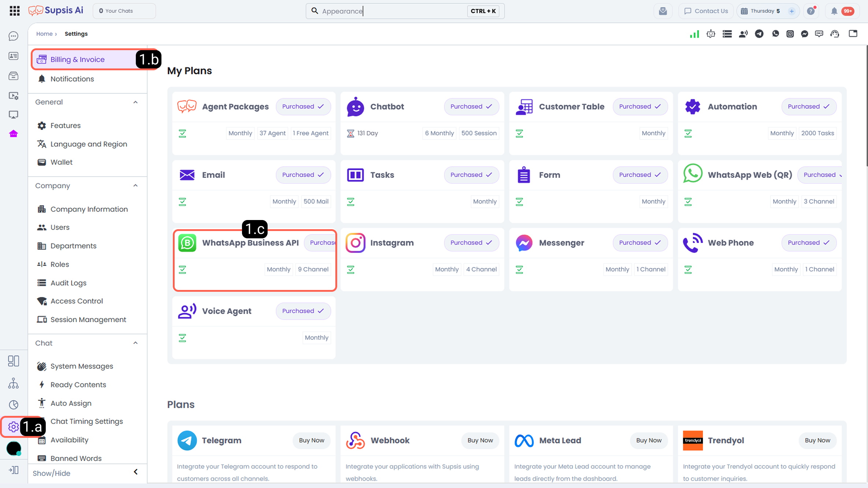This screenshot has height=488, width=868.
Task: Open the apps grid launcher
Action: pyautogui.click(x=15, y=11)
